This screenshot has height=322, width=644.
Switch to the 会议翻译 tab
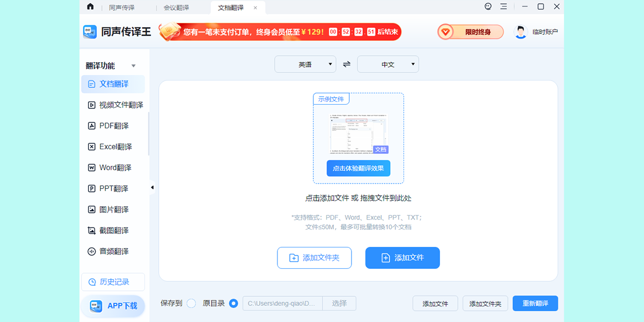tap(176, 8)
